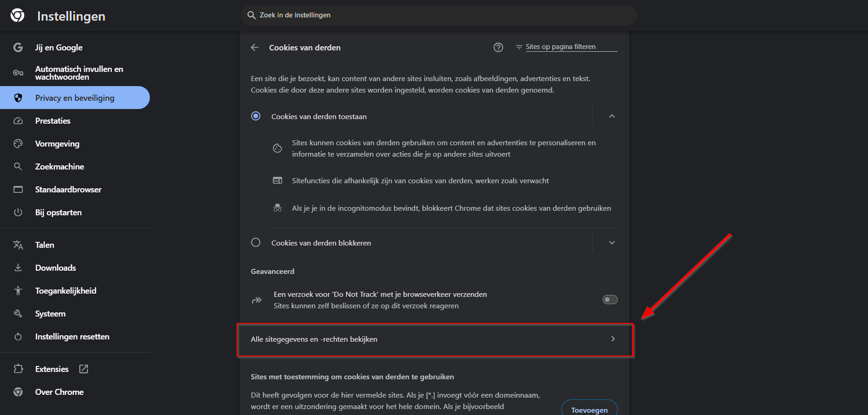Go to Vormgeving settings section

tap(57, 144)
